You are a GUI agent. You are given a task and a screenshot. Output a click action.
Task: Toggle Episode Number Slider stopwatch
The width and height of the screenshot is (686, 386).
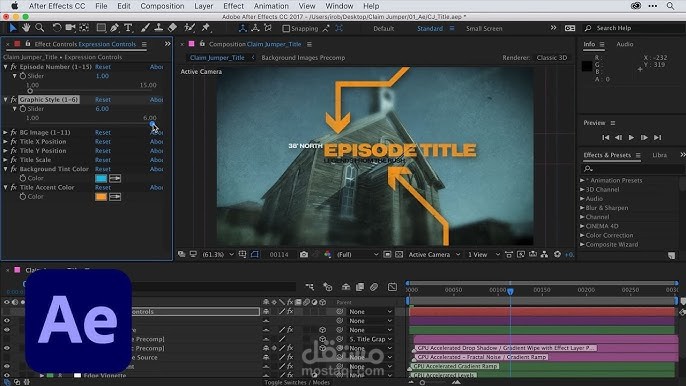(x=23, y=76)
